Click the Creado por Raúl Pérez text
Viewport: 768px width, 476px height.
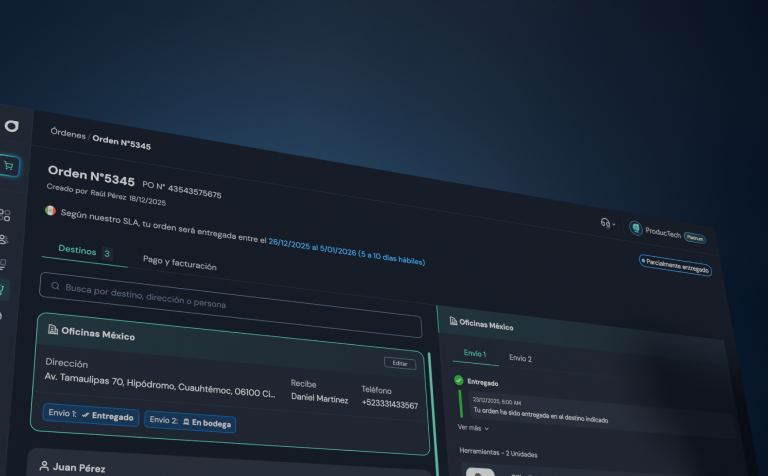point(106,194)
